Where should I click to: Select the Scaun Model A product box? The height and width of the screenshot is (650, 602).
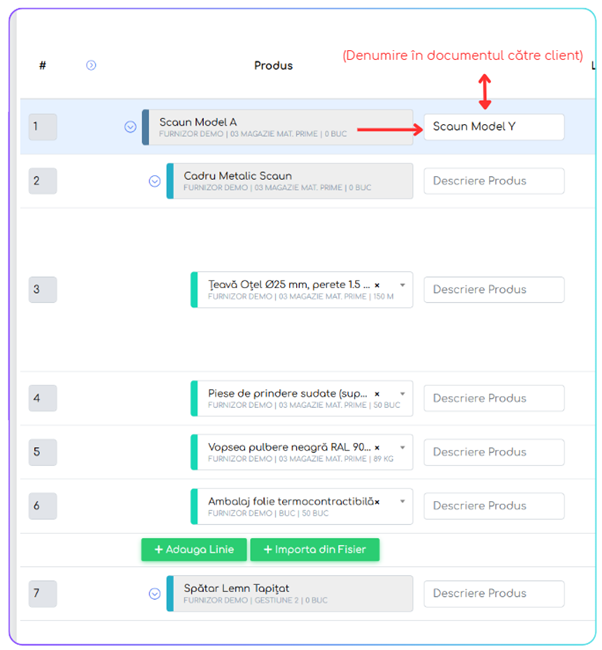point(277,127)
